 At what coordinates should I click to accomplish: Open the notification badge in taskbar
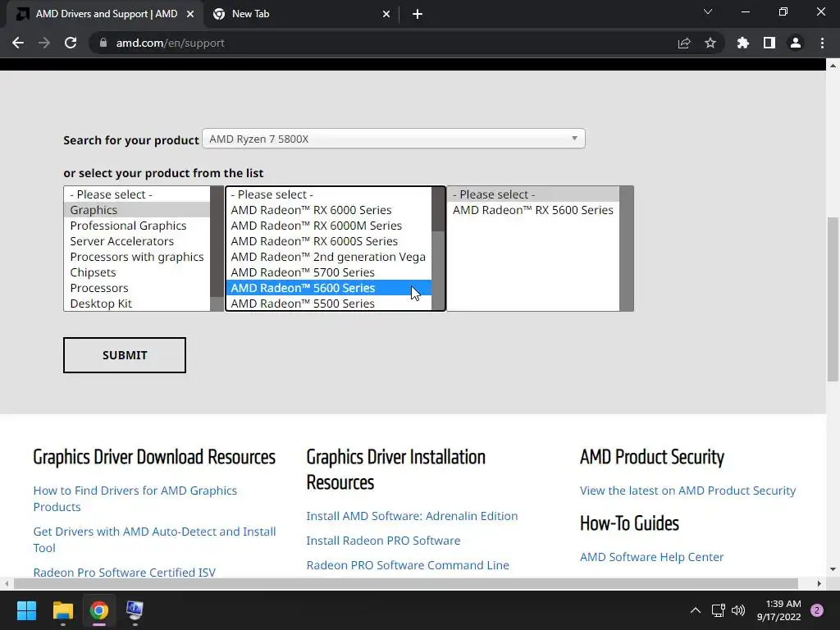pyautogui.click(x=817, y=610)
